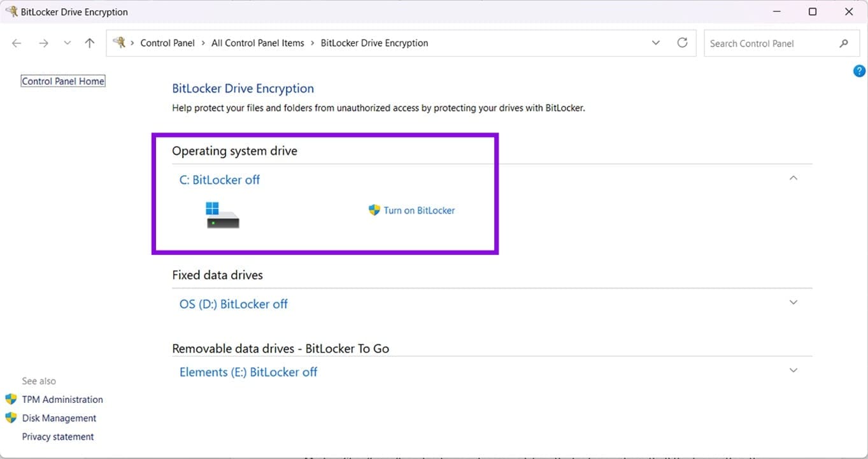Click the Back navigation arrow
Screen dimensions: 868x459
click(x=17, y=43)
